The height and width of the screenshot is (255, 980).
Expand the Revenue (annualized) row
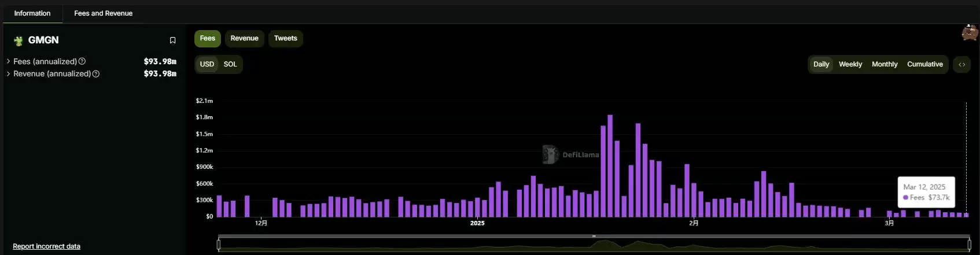tap(8, 74)
